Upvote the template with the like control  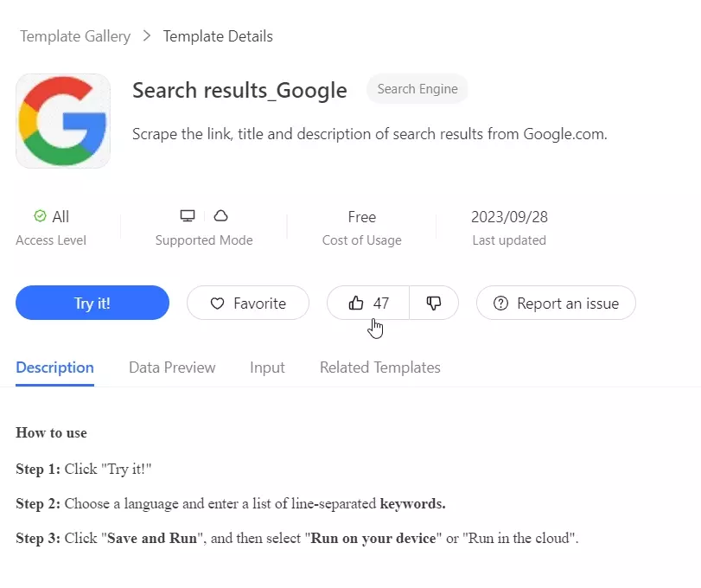point(366,303)
